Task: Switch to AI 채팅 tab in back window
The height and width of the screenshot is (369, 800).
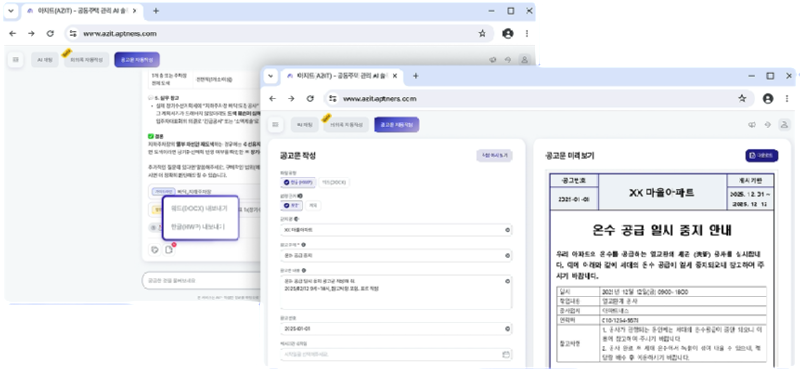Action: (x=45, y=60)
